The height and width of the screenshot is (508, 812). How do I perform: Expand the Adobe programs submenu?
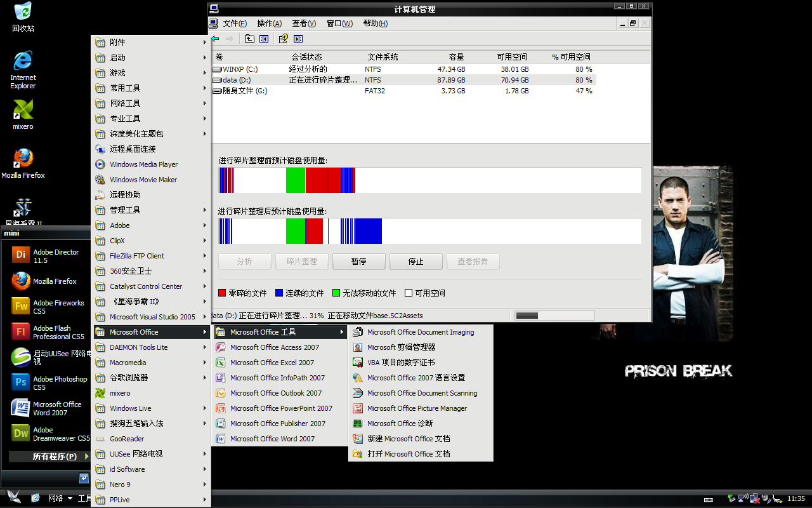[x=151, y=225]
